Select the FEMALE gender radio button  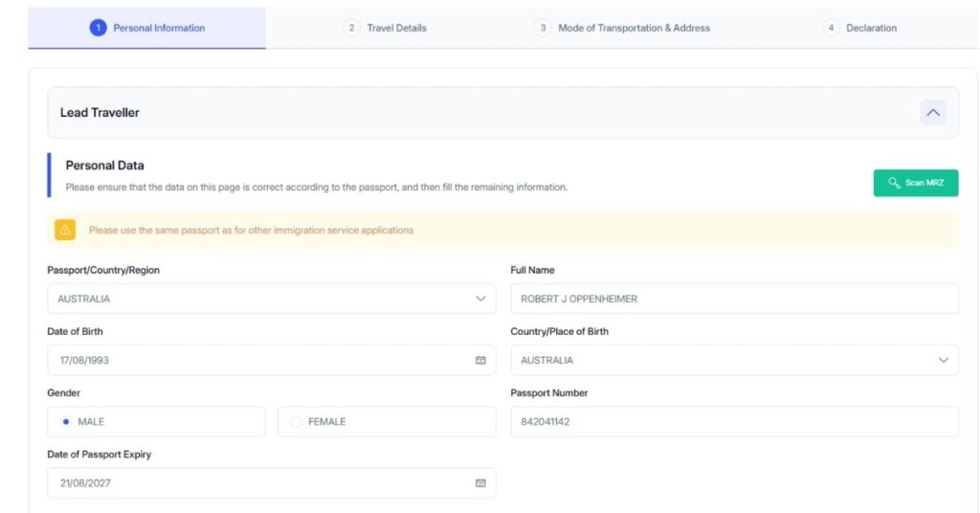click(296, 422)
